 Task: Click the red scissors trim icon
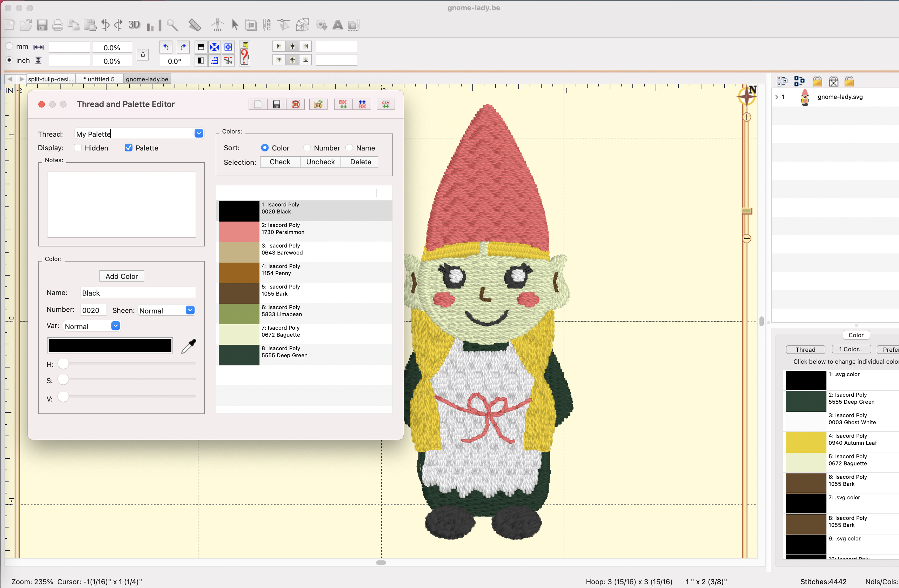228,60
